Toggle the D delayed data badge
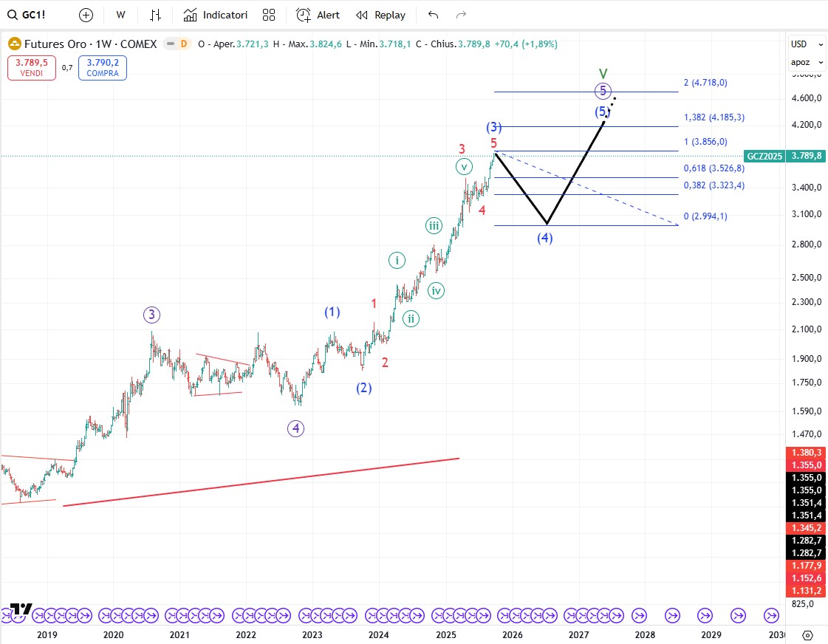This screenshot has width=828, height=644. click(184, 44)
